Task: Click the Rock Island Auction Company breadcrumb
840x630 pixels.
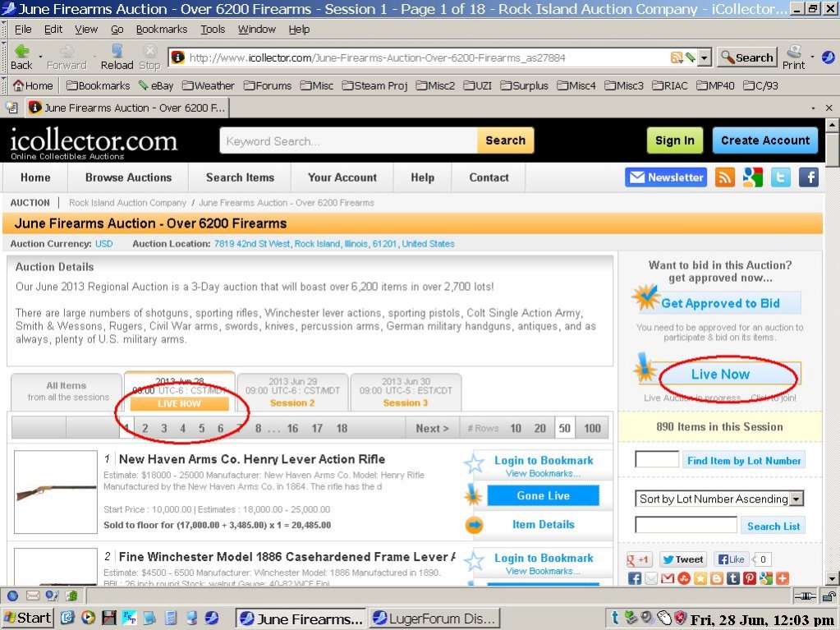Action: point(127,203)
